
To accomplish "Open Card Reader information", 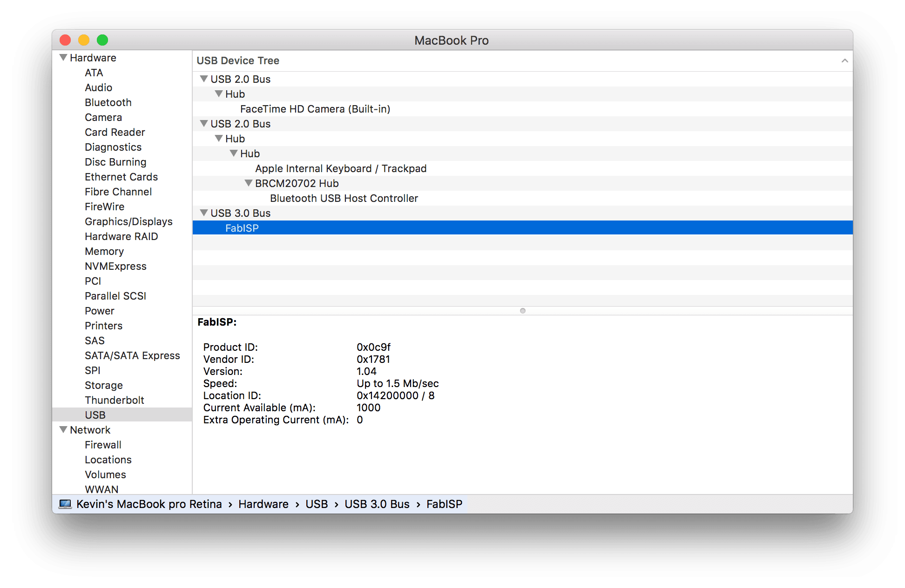I will [115, 132].
